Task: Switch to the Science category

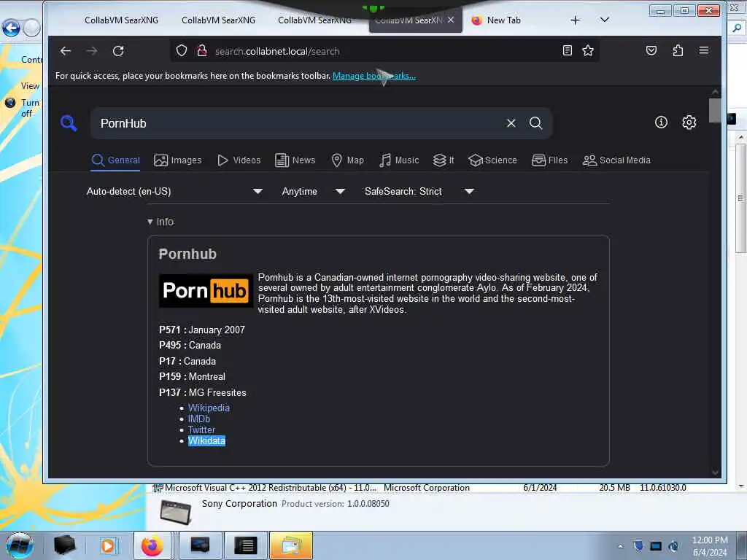Action: coord(492,160)
